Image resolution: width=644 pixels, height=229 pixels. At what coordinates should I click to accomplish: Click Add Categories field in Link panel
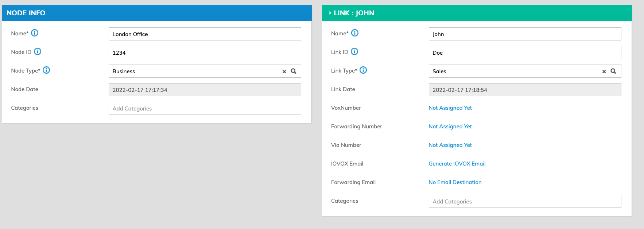[524, 201]
